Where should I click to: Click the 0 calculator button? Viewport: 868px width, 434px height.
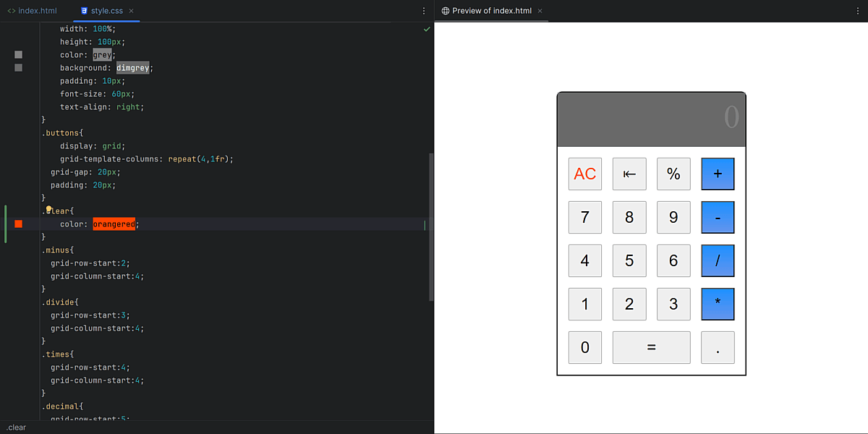[585, 347]
